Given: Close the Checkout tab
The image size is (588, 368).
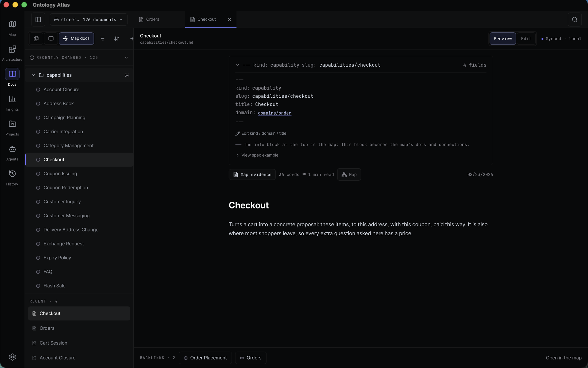Looking at the screenshot, I should (229, 20).
